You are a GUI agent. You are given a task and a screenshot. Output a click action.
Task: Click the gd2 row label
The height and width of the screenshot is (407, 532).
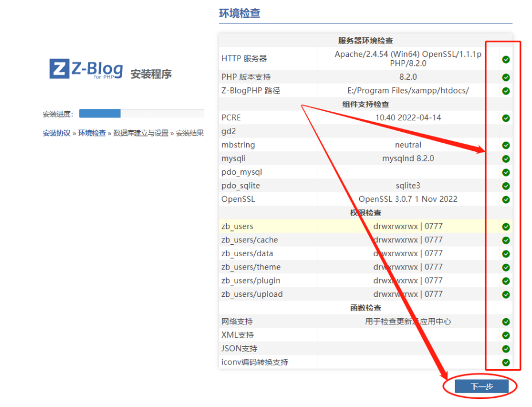tap(228, 131)
